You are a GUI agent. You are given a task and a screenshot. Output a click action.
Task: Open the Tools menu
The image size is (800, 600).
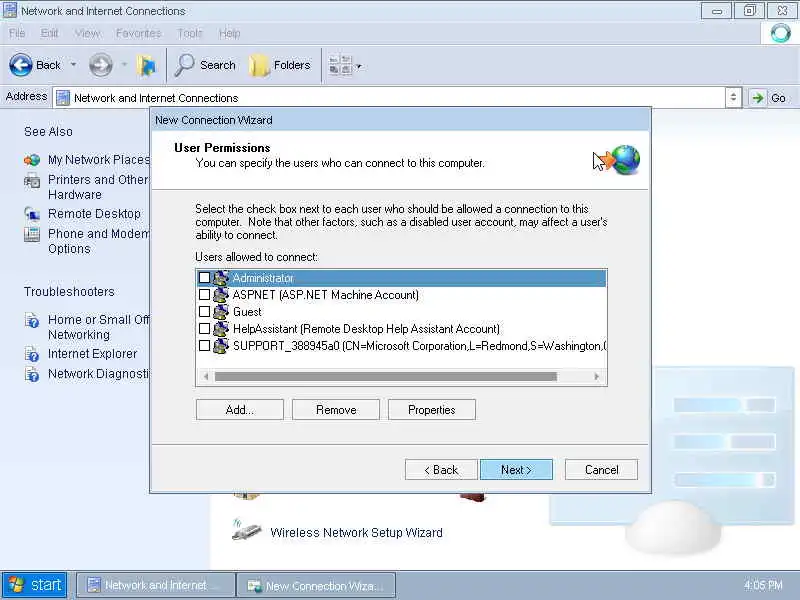pyautogui.click(x=190, y=34)
